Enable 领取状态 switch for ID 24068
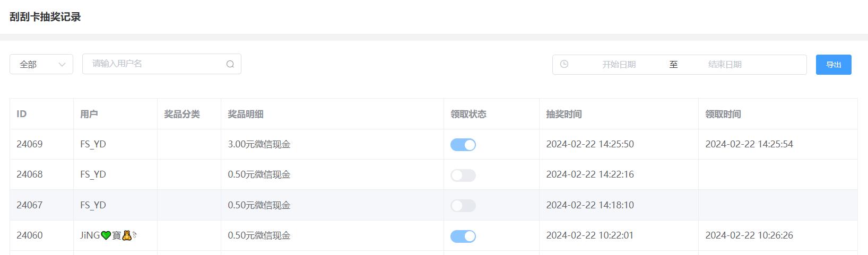Viewport: 868px width, 255px height. click(463, 175)
